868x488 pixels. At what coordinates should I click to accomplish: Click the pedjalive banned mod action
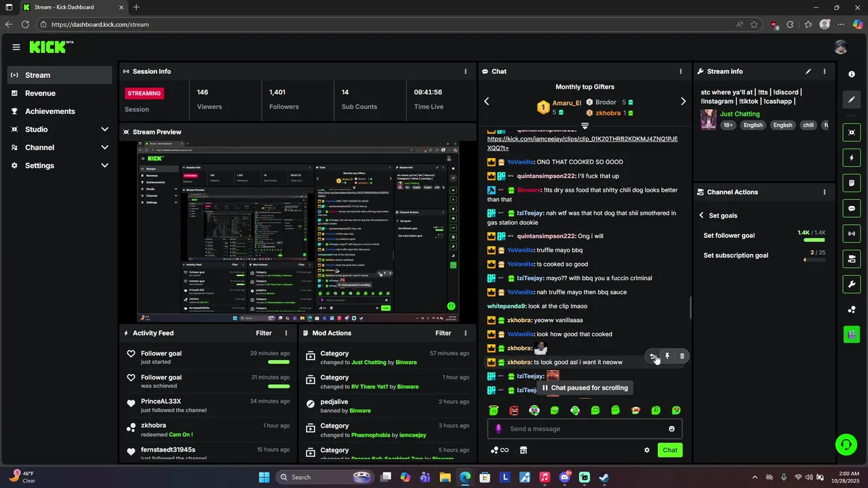click(x=387, y=406)
